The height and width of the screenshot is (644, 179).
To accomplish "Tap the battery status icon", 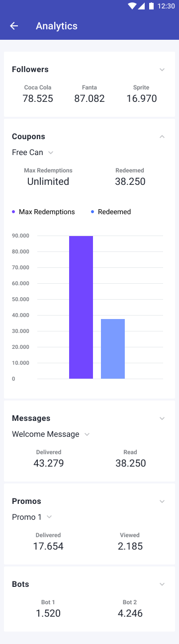I will [x=151, y=6].
